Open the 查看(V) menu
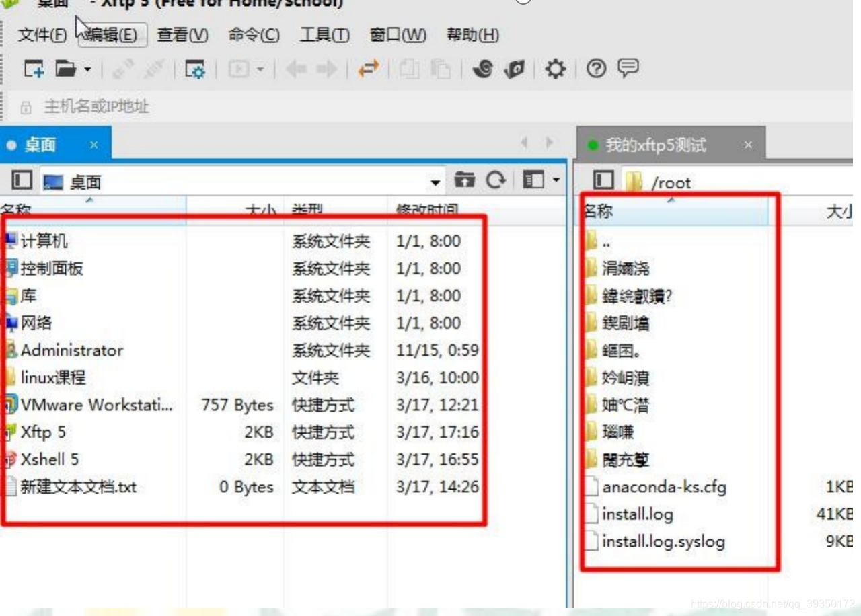Image resolution: width=861 pixels, height=616 pixels. pos(182,35)
